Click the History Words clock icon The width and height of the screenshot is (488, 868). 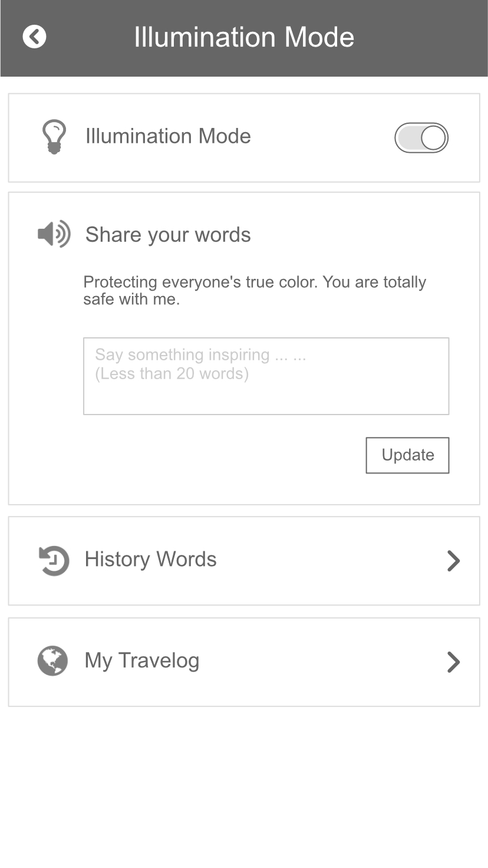54,560
